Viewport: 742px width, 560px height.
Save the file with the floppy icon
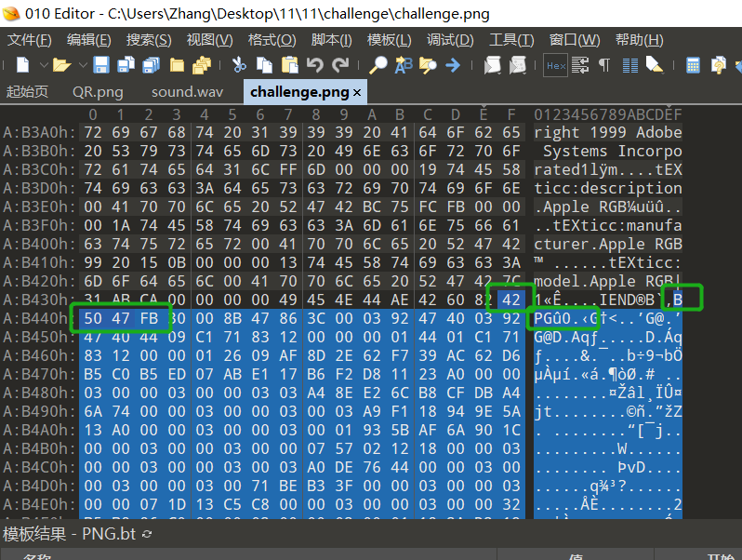pyautogui.click(x=100, y=65)
